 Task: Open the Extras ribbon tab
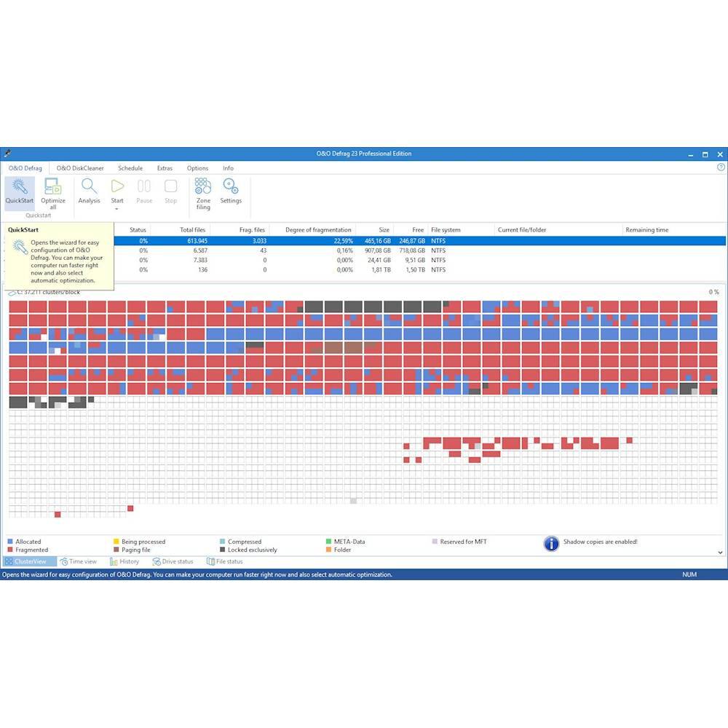165,168
